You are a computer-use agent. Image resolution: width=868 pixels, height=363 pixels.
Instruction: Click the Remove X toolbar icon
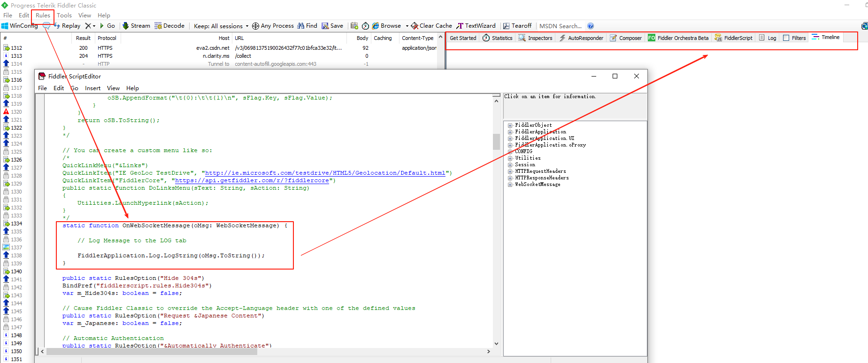click(x=88, y=26)
